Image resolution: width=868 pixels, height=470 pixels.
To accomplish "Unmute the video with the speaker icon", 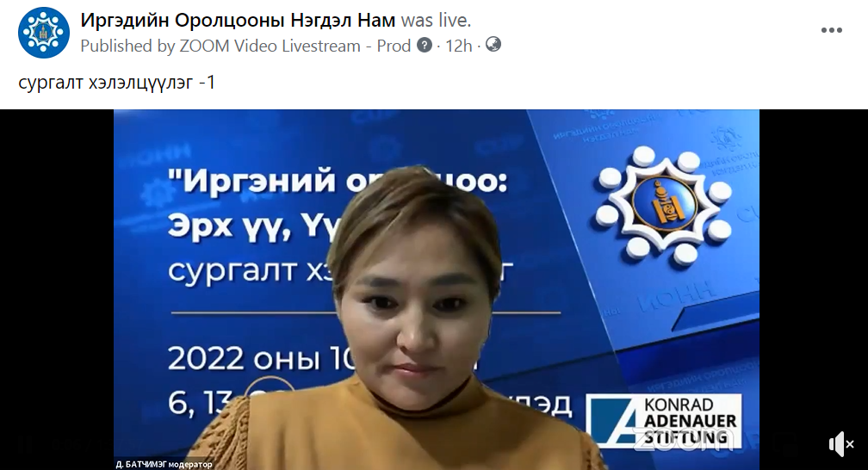I will (841, 444).
